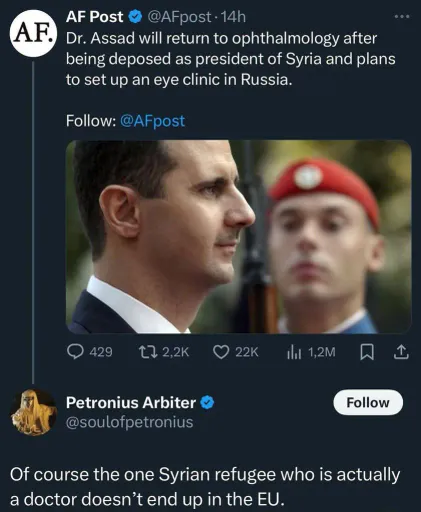Viewport: 421px width, 512px height.
Task: Click Petronius Arbiter verified badge
Action: 207,403
